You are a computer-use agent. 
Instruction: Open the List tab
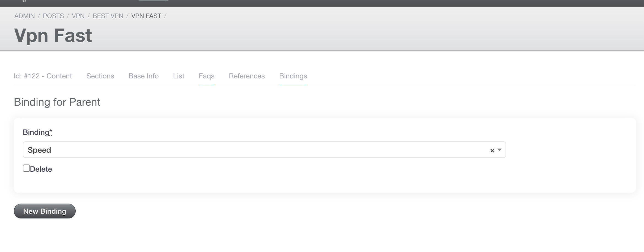pyautogui.click(x=179, y=76)
